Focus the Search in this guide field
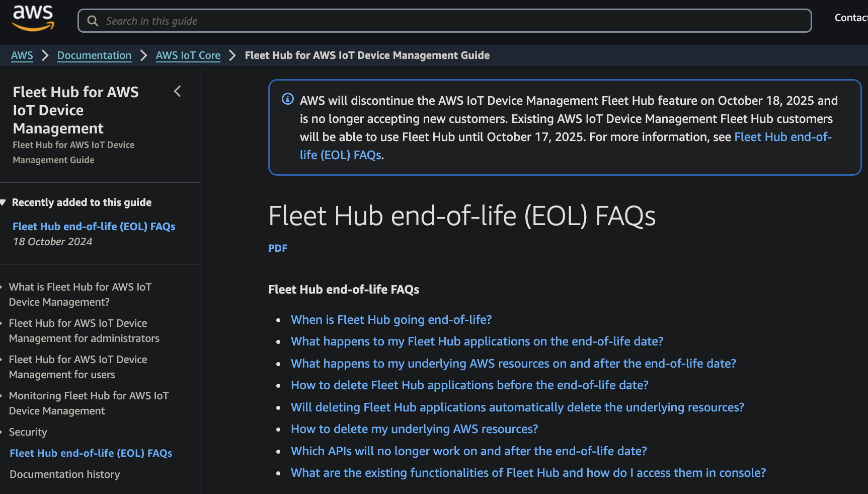Screen dimensions: 868x494 [x=444, y=21]
